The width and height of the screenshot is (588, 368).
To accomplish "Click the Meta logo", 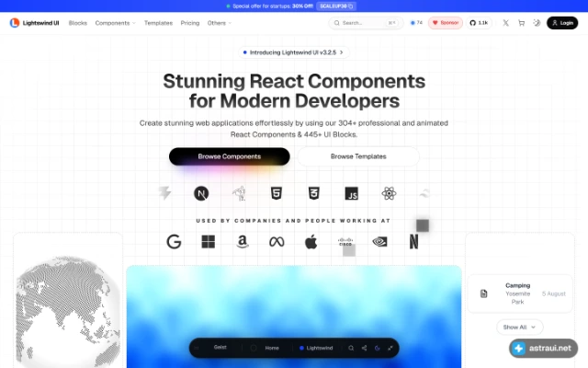I will pos(277,242).
